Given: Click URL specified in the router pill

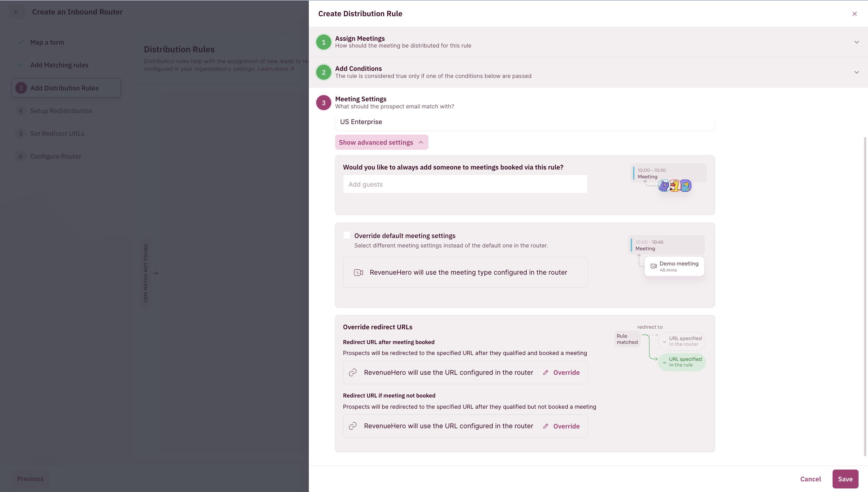Looking at the screenshot, I should tap(682, 341).
